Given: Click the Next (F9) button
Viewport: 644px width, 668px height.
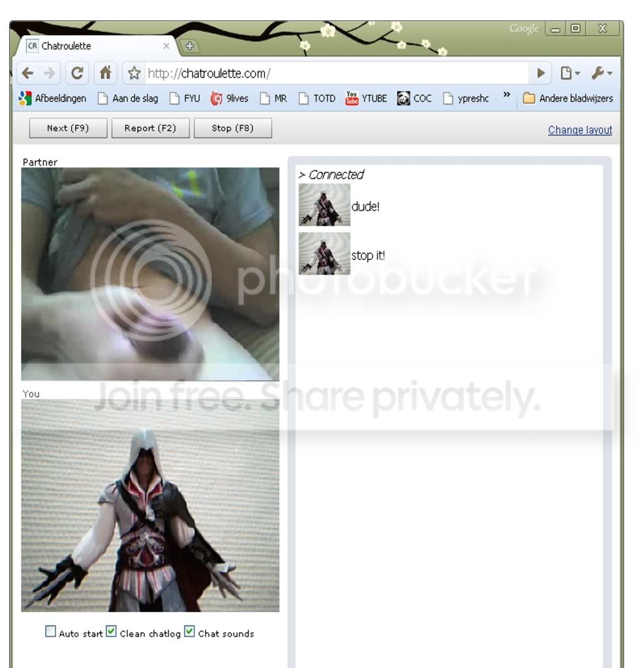Looking at the screenshot, I should [x=69, y=129].
